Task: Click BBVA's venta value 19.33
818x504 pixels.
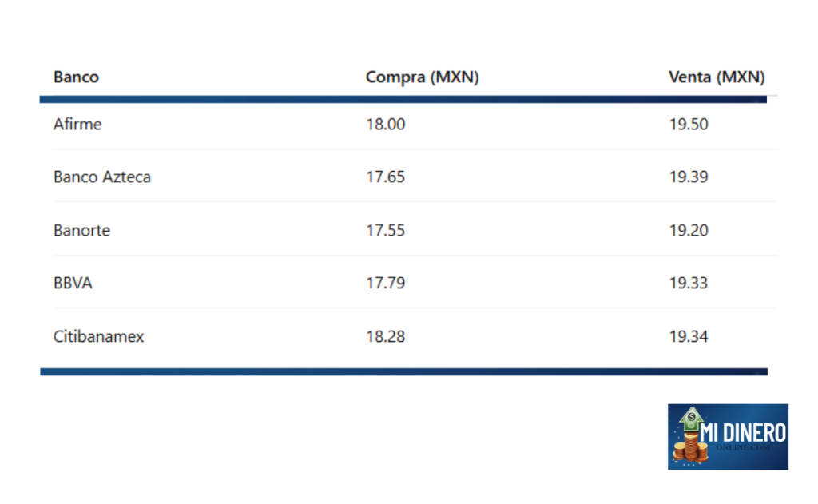Action: (x=689, y=283)
